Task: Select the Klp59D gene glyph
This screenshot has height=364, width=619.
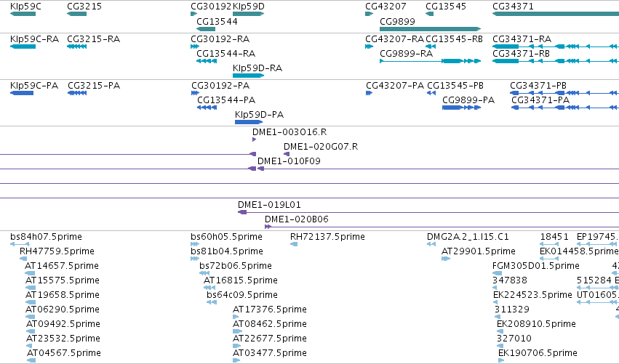Action: click(x=248, y=14)
